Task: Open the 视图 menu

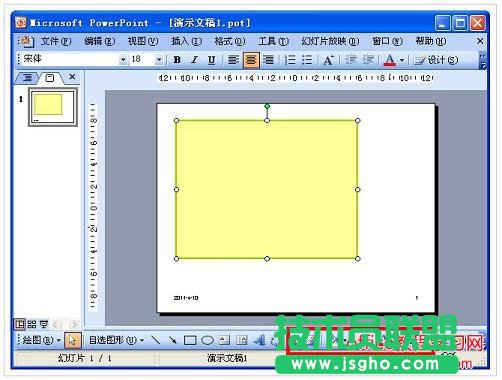Action: (x=143, y=41)
